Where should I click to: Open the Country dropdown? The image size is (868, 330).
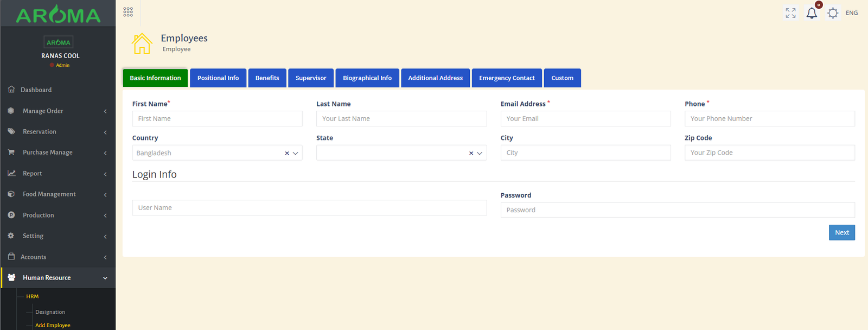point(296,153)
